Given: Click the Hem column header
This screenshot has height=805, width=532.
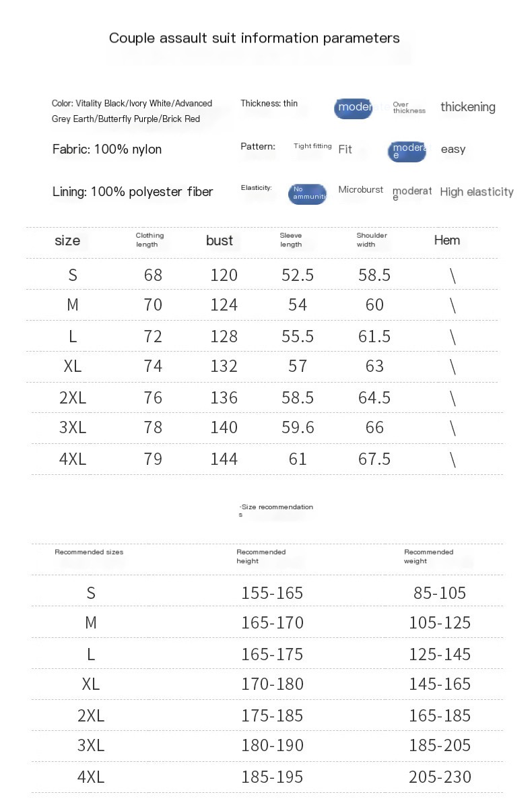Looking at the screenshot, I should (447, 240).
